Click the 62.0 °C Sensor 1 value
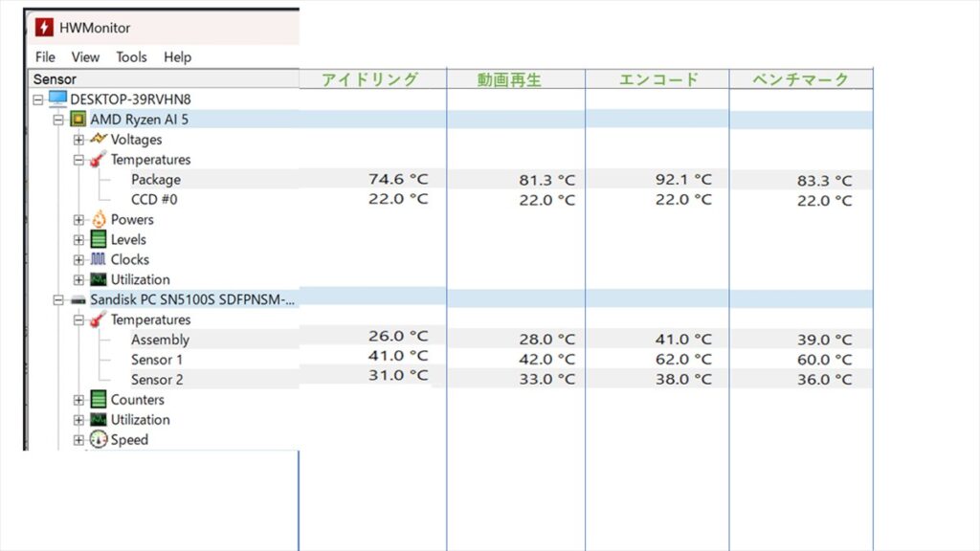 [683, 360]
